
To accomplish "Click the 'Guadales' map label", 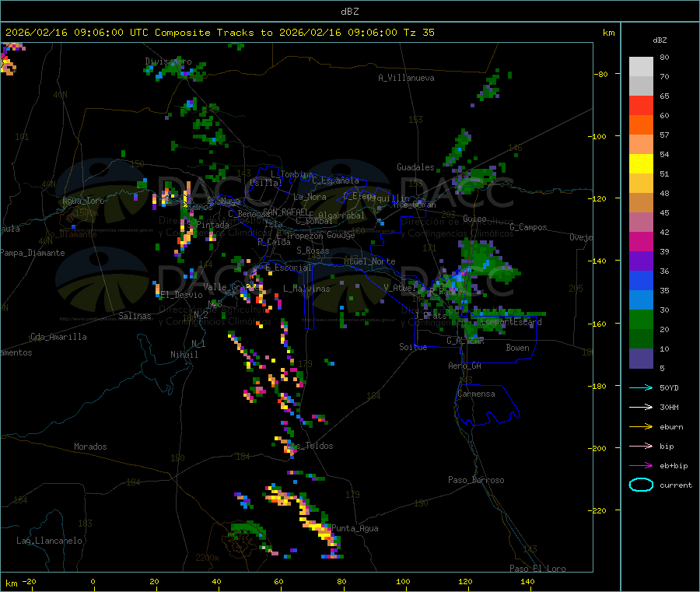I will point(415,167).
